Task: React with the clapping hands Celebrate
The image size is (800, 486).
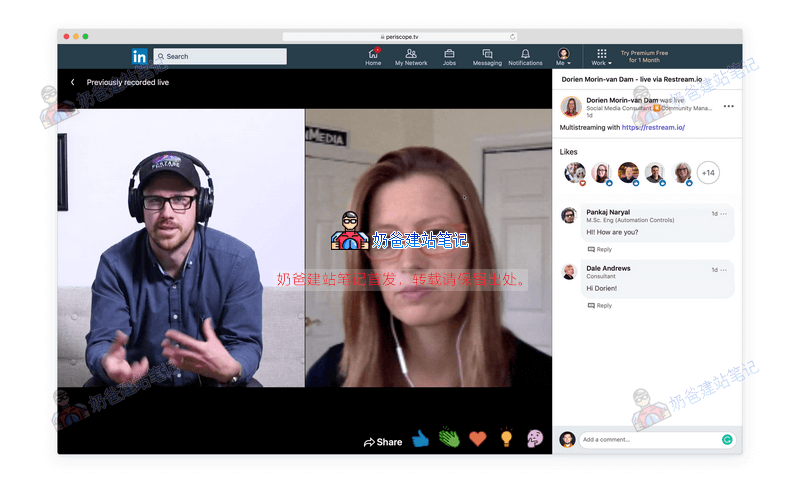Action: point(448,439)
